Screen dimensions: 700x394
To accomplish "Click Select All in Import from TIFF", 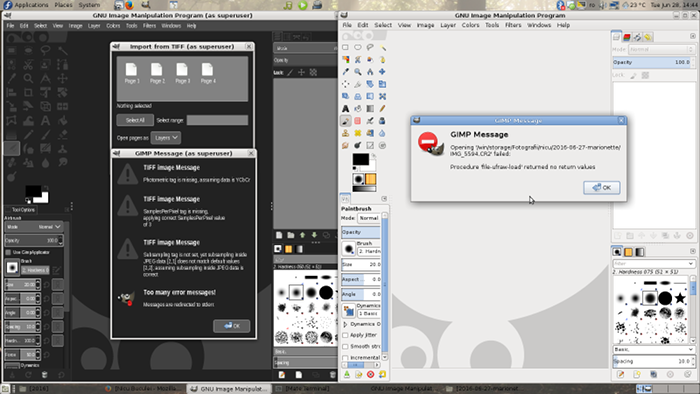I will pos(135,120).
